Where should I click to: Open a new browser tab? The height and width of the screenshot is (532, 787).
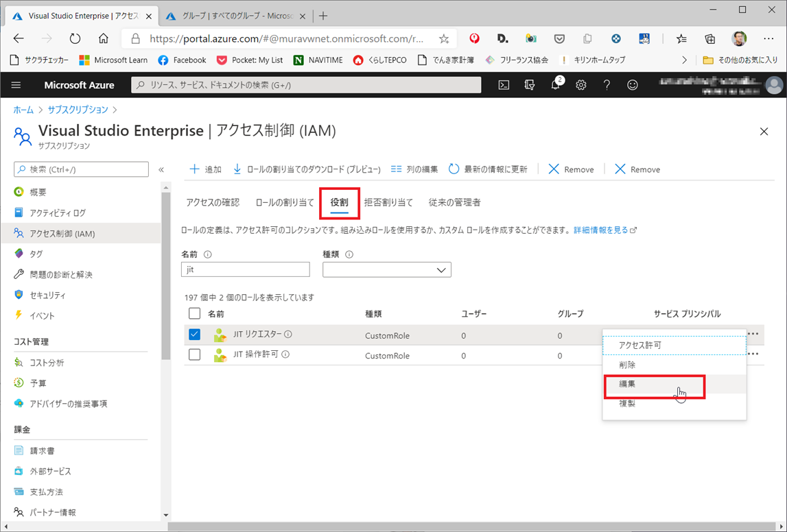pos(323,16)
